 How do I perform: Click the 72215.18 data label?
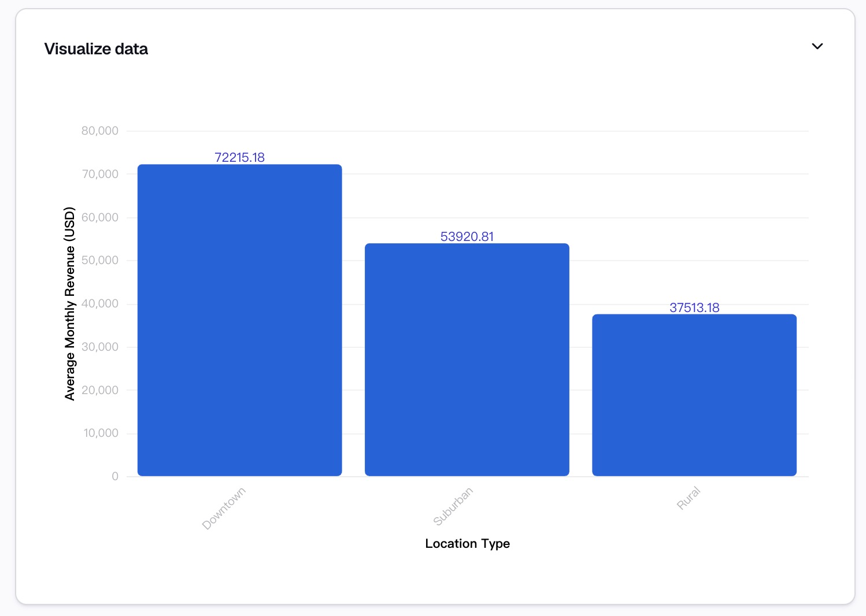[x=240, y=157]
